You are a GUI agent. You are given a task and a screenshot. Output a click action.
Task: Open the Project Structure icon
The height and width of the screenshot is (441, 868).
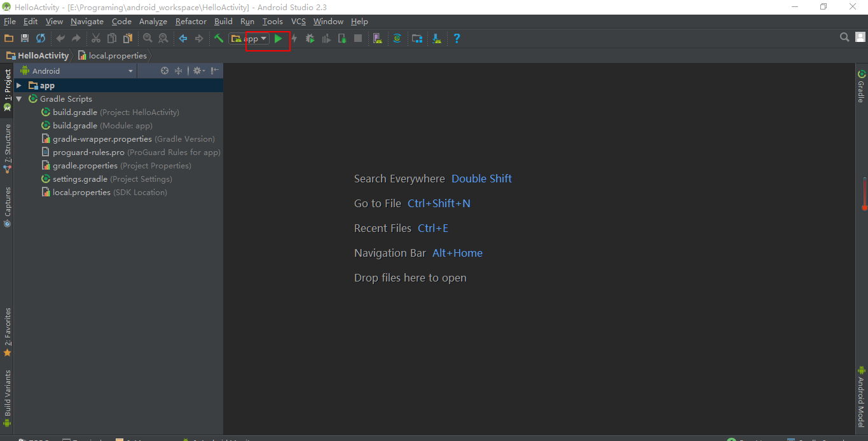click(417, 39)
